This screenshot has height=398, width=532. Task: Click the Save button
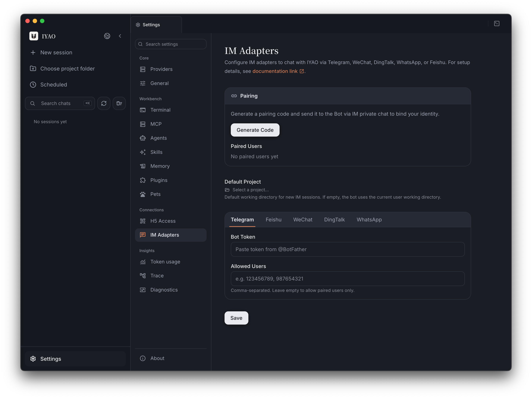(236, 318)
